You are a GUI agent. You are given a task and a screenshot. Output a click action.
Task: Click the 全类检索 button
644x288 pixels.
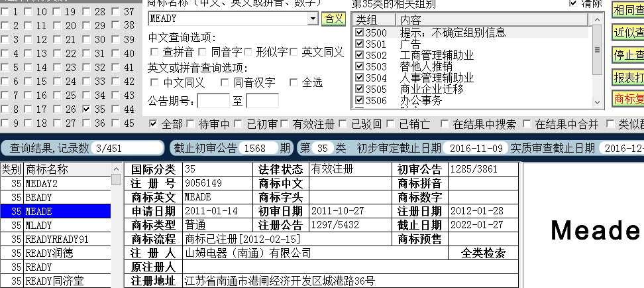(483, 253)
